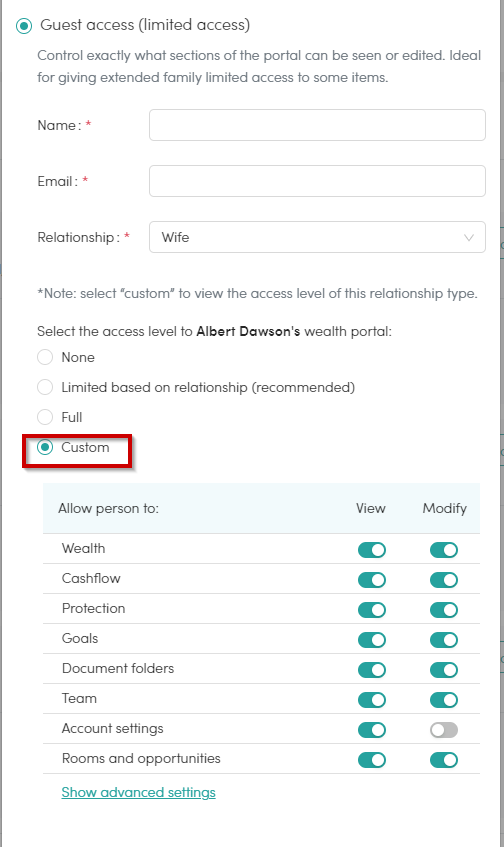Open Show advanced settings link

coord(138,792)
